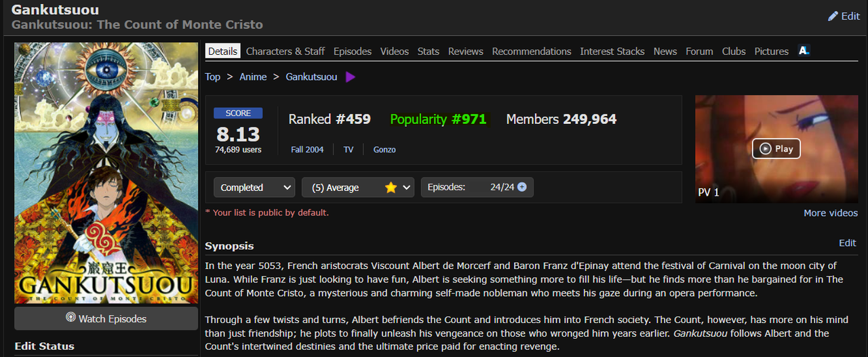Viewport: 868px width, 357px height.
Task: Click the PV 1 video thumbnail label
Action: [x=709, y=192]
